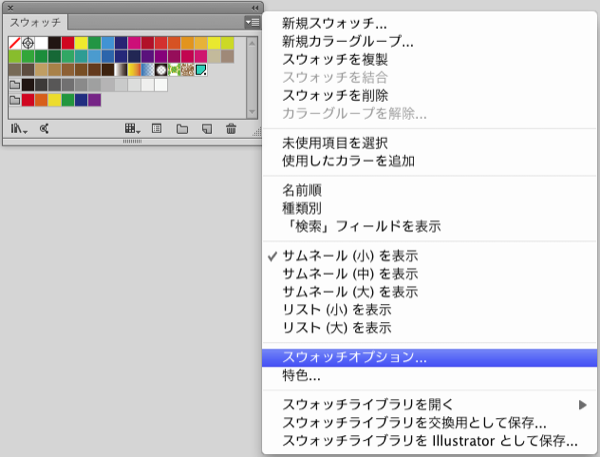Open the Swatch Libraries menu icon
Image resolution: width=600 pixels, height=457 pixels.
coord(19,128)
